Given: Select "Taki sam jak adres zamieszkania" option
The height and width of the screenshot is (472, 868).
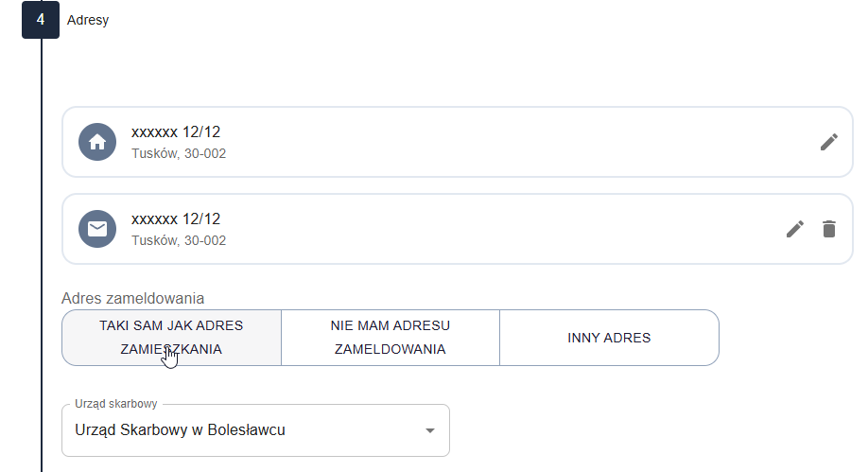Looking at the screenshot, I should 171,337.
